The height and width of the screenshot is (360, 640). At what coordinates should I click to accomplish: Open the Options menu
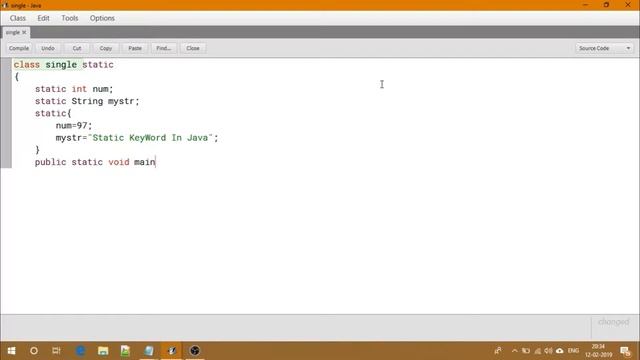(x=102, y=18)
